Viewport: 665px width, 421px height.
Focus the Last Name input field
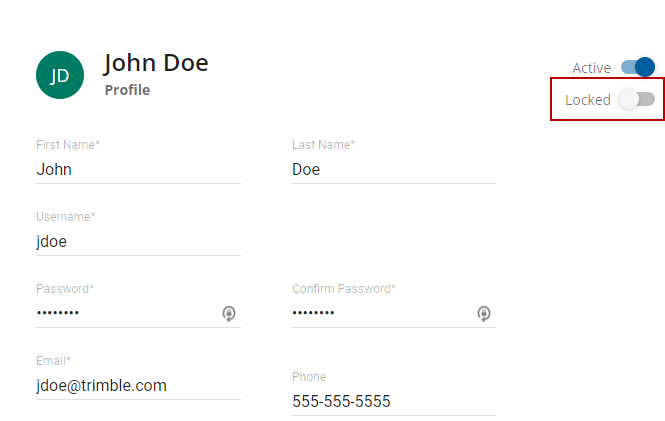point(393,170)
